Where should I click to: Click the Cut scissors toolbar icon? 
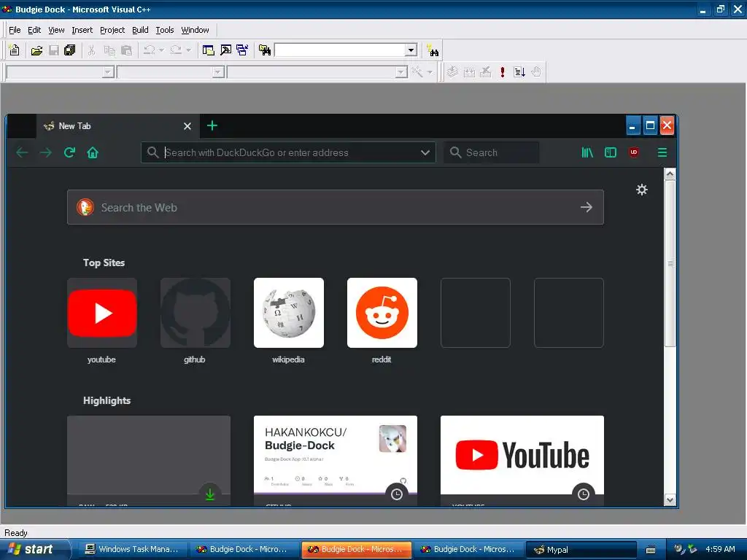pyautogui.click(x=91, y=50)
